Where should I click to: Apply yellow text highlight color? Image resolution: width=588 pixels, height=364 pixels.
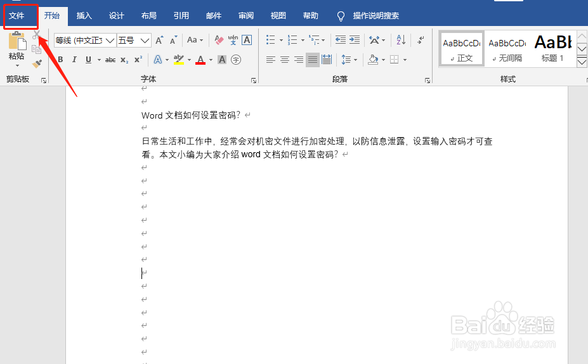coord(179,60)
